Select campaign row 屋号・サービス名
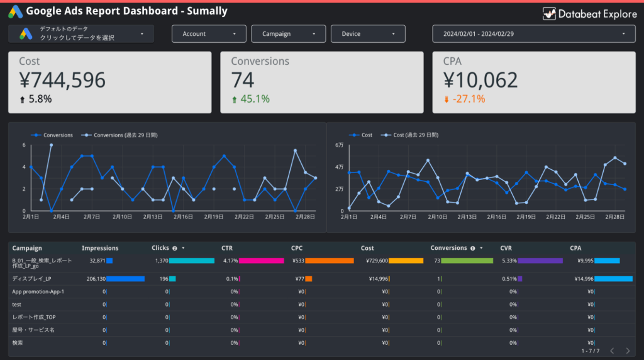The height and width of the screenshot is (360, 644). tap(322, 330)
